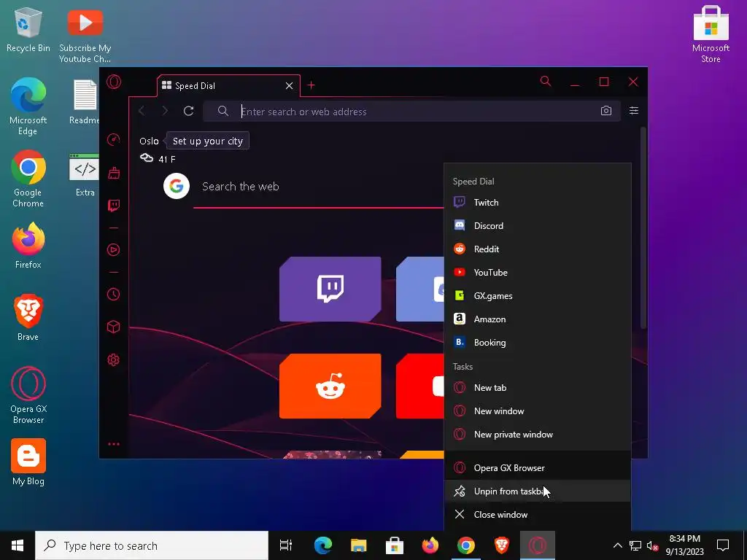Choose New tab task in jump list
The image size is (747, 560).
538,388
